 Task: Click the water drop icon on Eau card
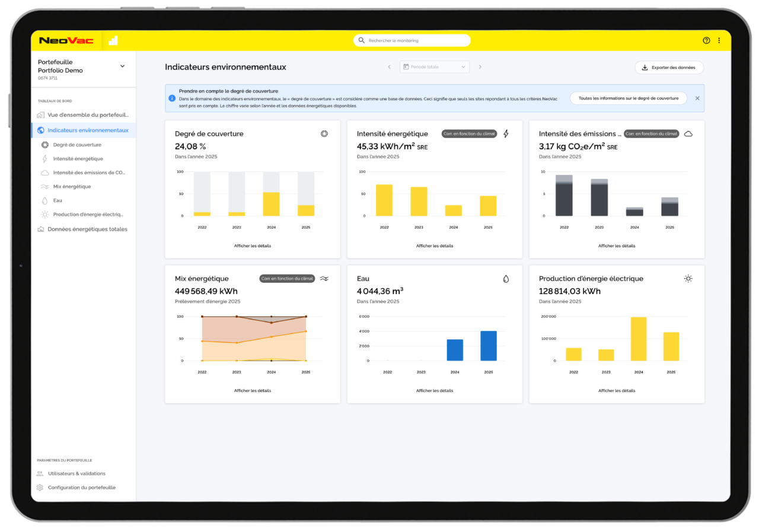(506, 279)
